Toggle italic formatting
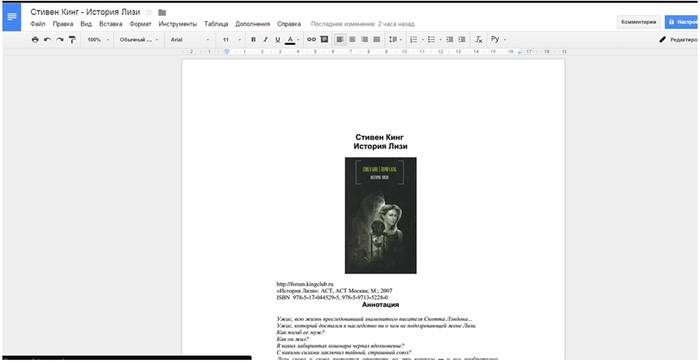The image size is (700, 363). pos(265,40)
